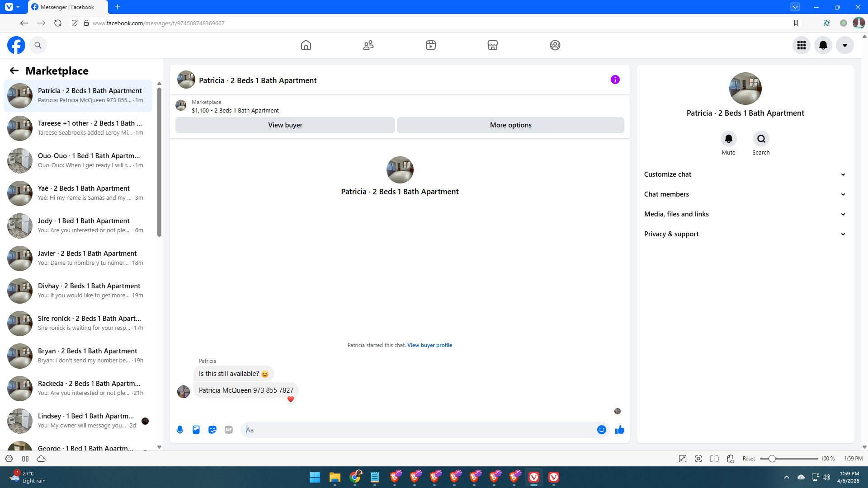Open Vivaldi sync cloud status
This screenshot has width=868, height=488.
tap(41, 459)
